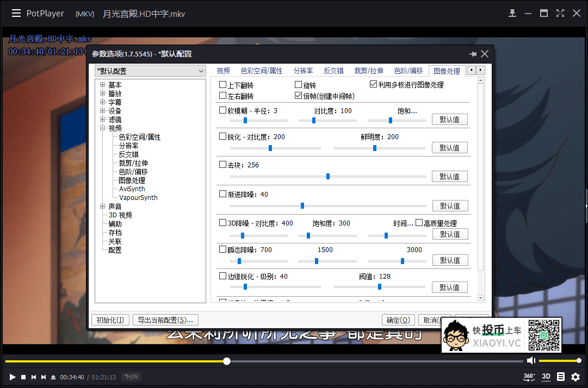
Task: Open the PotPlayer main menu hamburger icon
Action: [x=16, y=13]
